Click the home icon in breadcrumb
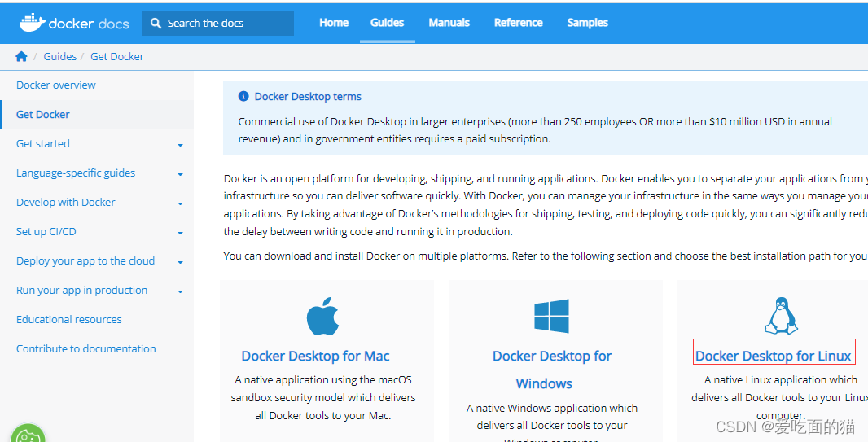Image resolution: width=868 pixels, height=442 pixels. pos(22,56)
